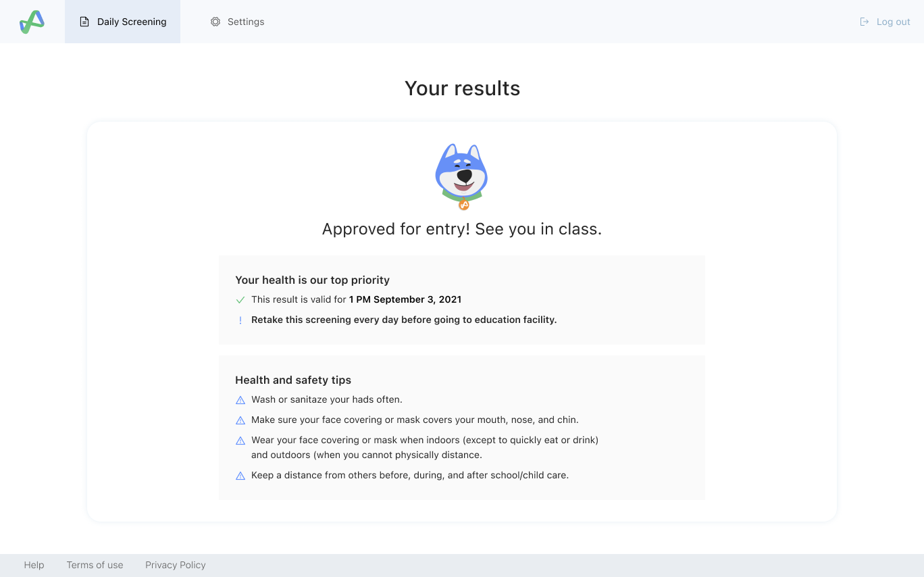The image size is (924, 577).
Task: Click the app logo in header
Action: pyautogui.click(x=32, y=22)
